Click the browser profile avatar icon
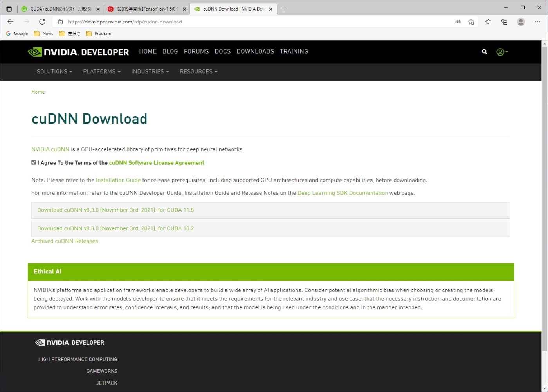Screen dimensions: 548x392 point(521,22)
